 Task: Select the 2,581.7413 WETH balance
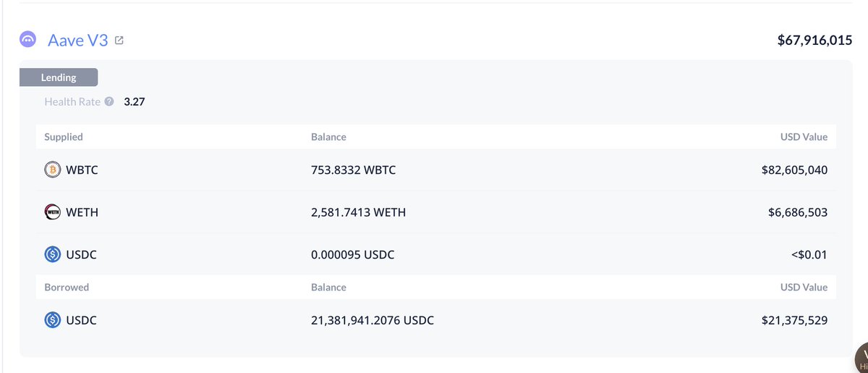pos(358,212)
